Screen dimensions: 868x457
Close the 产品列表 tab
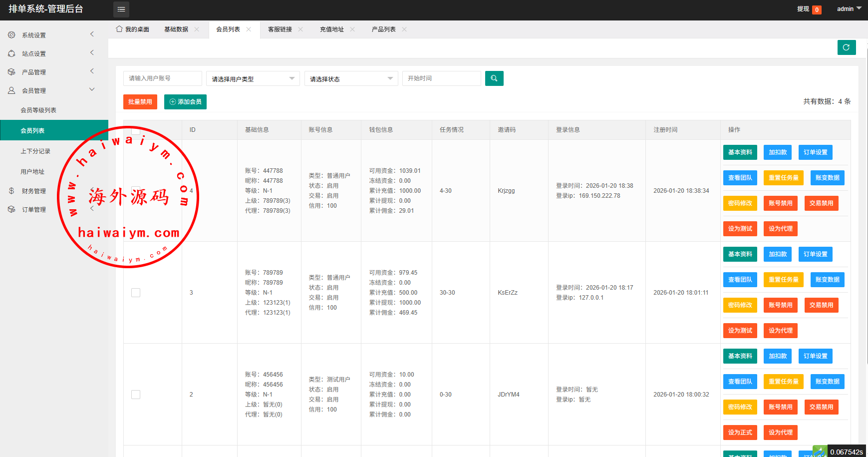[x=404, y=29]
